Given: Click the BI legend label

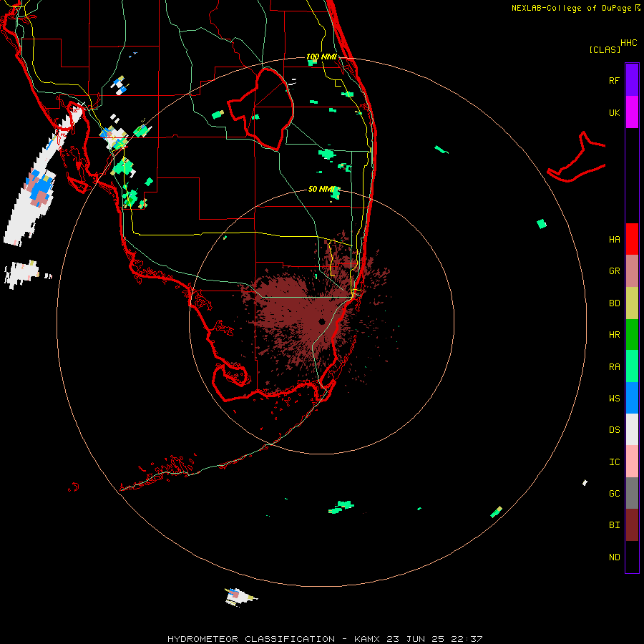Looking at the screenshot, I should click(614, 525).
